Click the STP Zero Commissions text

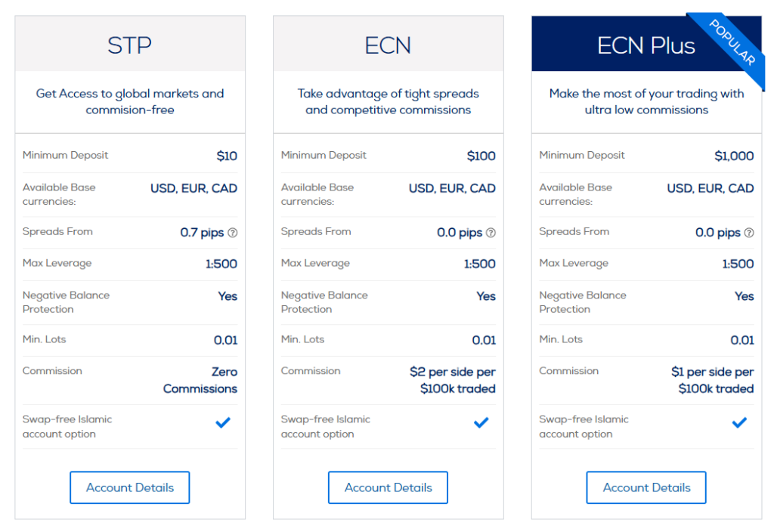200,380
